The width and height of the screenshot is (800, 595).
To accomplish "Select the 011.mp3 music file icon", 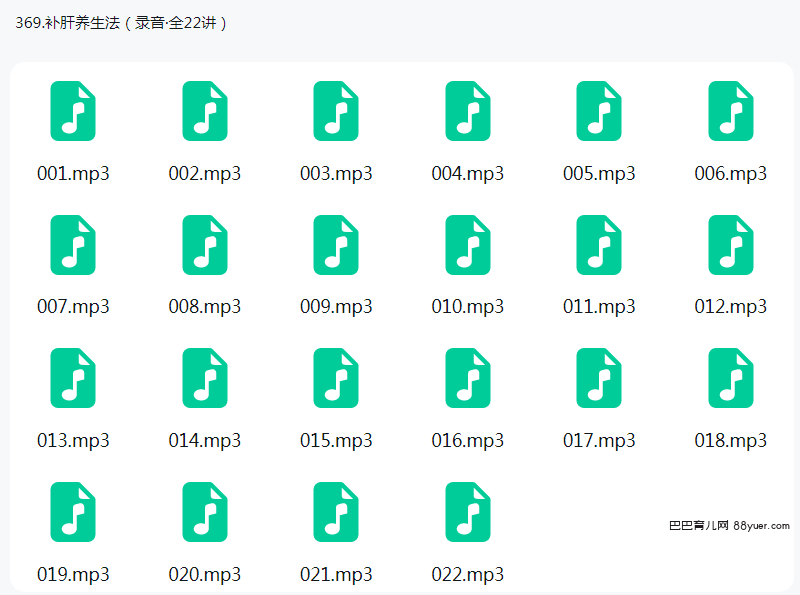I will click(599, 245).
